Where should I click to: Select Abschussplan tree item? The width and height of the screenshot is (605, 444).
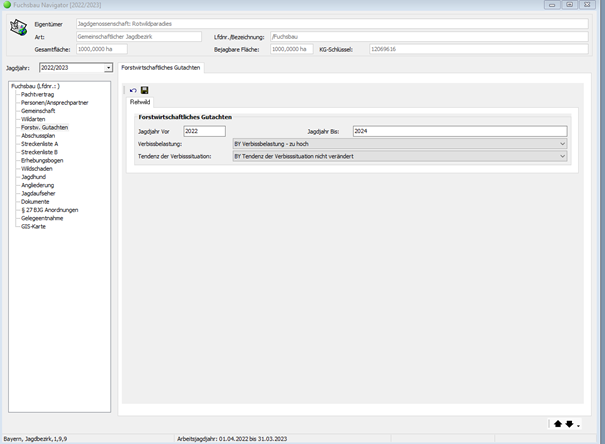38,135
